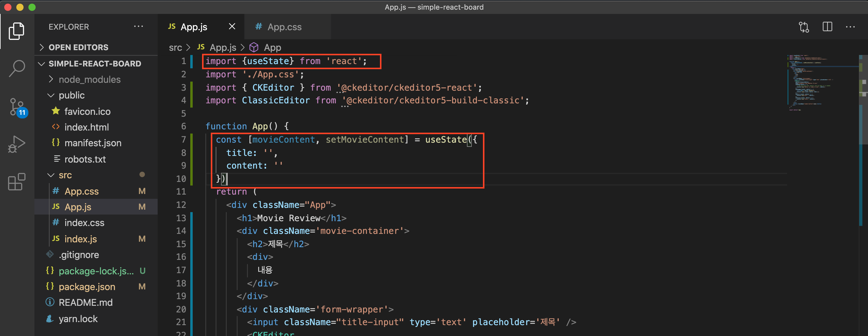Split the editor with the Split Editor icon
The image size is (868, 336).
(828, 27)
